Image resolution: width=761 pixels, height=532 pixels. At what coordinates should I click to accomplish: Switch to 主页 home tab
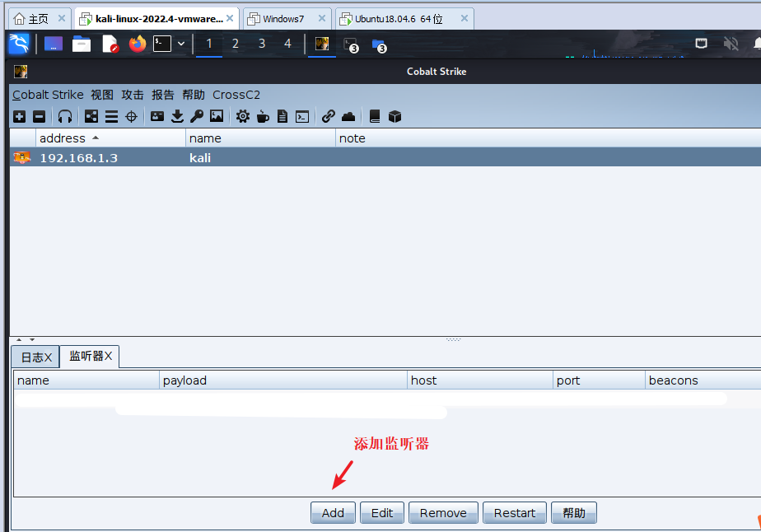point(39,19)
